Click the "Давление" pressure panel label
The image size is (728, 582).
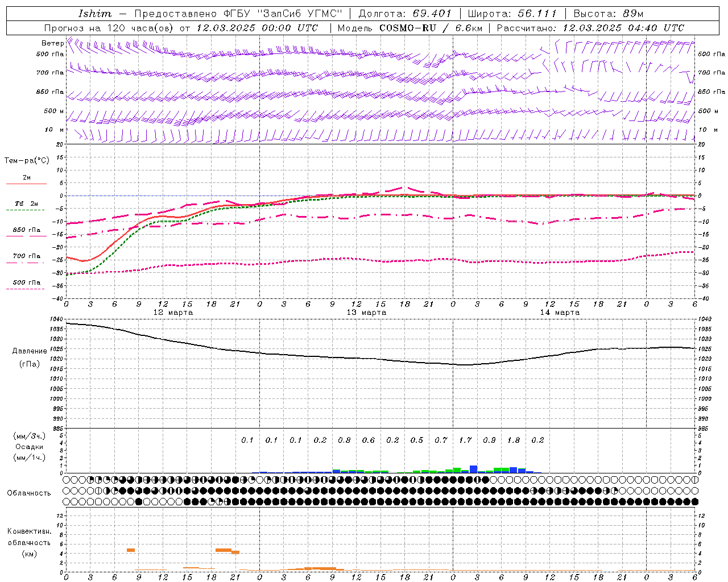point(30,351)
